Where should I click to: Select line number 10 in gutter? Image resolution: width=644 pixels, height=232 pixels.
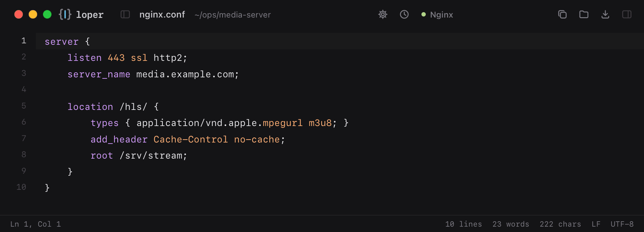[21, 187]
